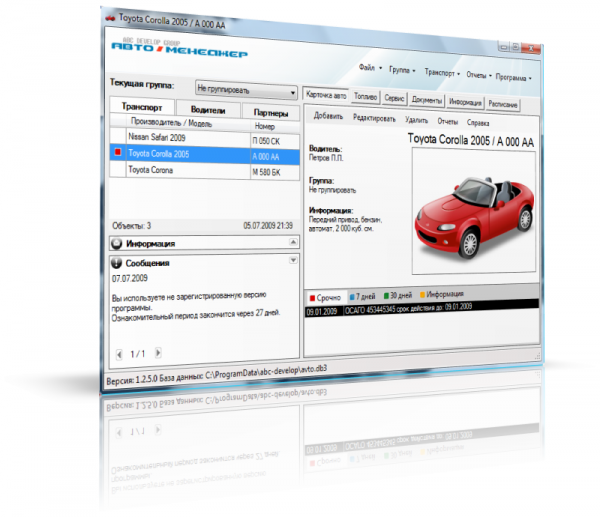Click the Справка button
The width and height of the screenshot is (600, 517).
(478, 123)
